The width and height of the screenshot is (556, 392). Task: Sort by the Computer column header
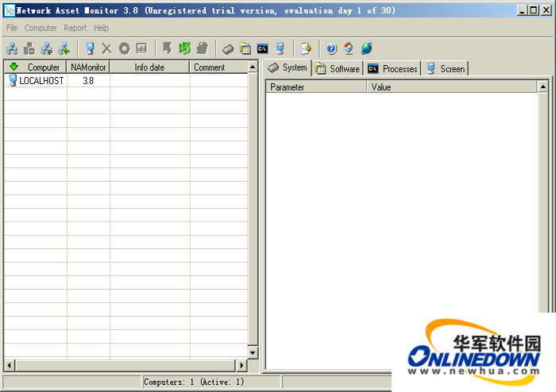35,67
